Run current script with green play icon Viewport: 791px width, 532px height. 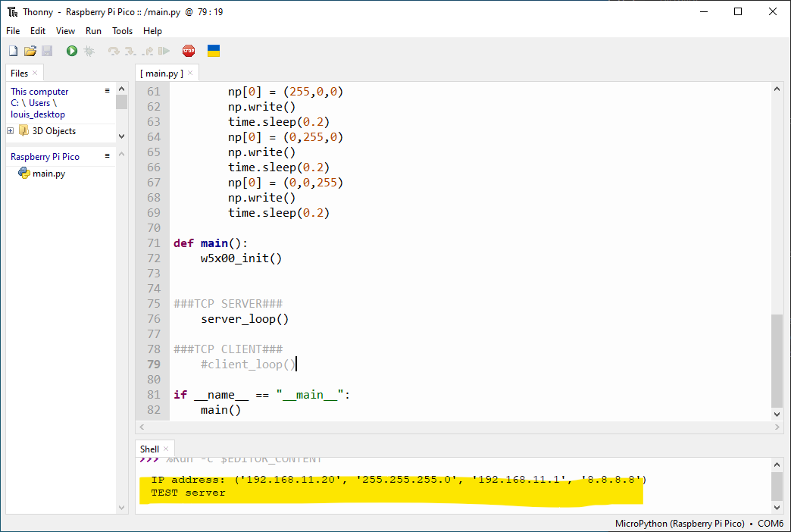click(x=72, y=51)
